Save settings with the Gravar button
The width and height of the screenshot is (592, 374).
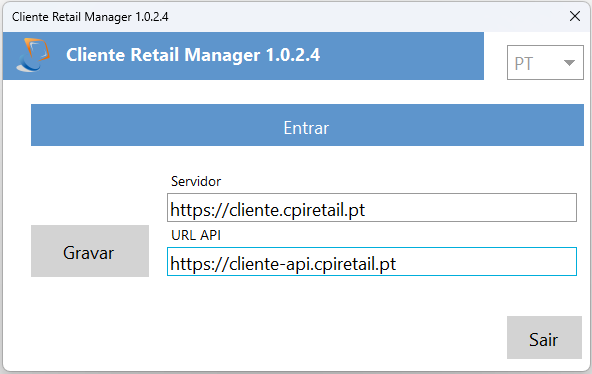(x=90, y=251)
